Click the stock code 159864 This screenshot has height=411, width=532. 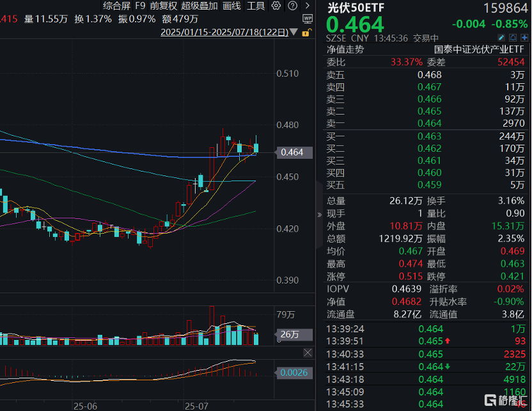506,8
